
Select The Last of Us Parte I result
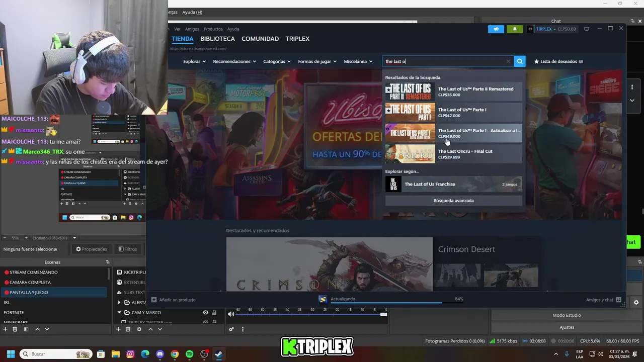[x=453, y=112]
